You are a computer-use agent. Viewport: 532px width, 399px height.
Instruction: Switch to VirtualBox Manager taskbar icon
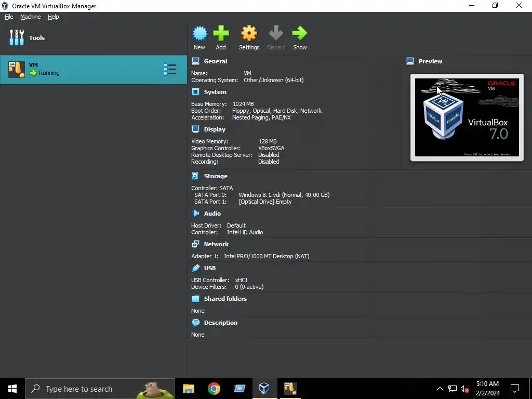pyautogui.click(x=264, y=389)
